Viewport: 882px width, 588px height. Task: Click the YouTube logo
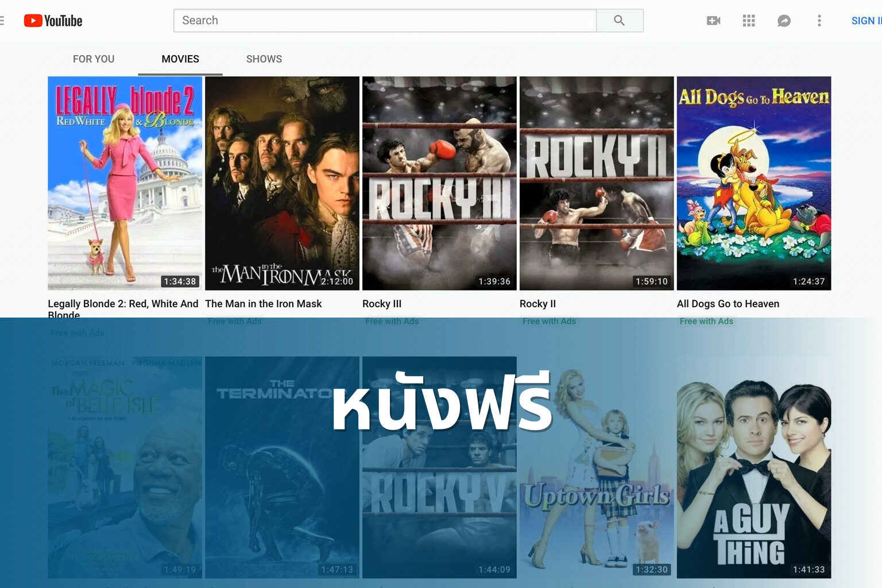(53, 21)
